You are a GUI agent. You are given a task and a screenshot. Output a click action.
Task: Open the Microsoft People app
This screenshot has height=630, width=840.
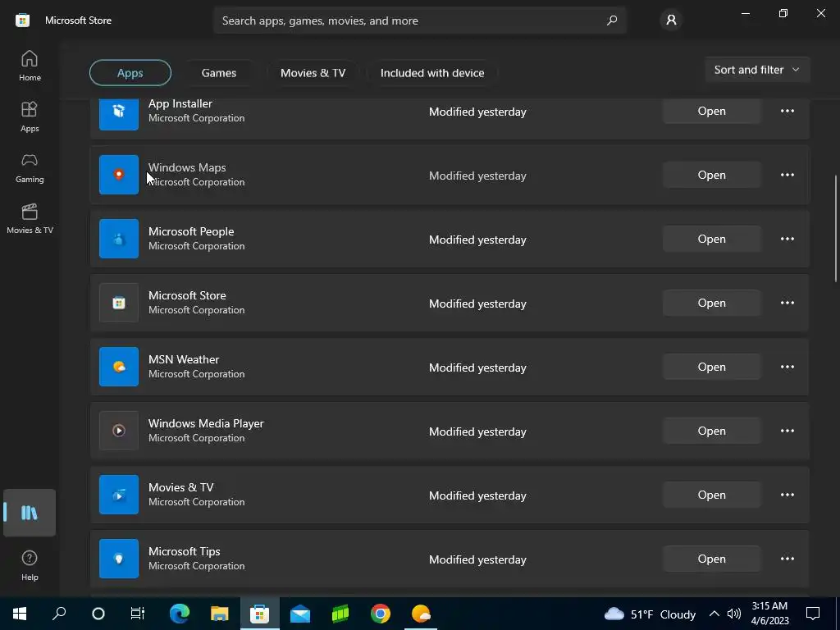711,239
